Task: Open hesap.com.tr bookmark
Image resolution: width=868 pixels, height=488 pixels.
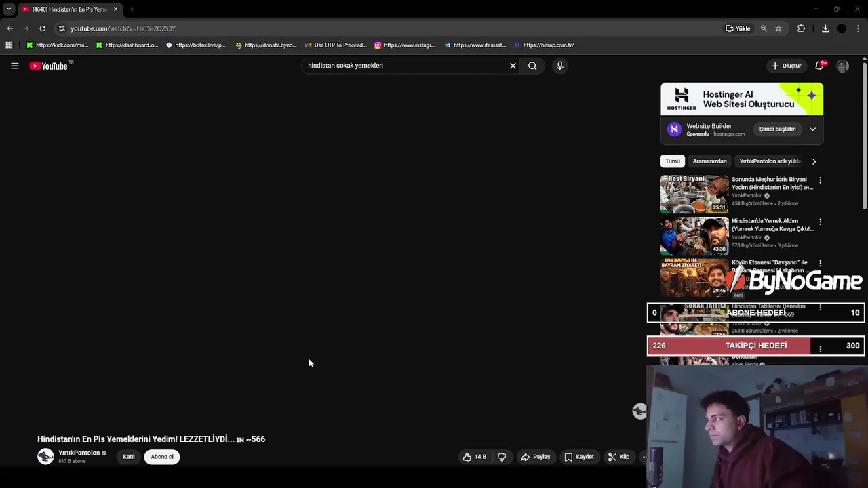Action: [x=544, y=45]
